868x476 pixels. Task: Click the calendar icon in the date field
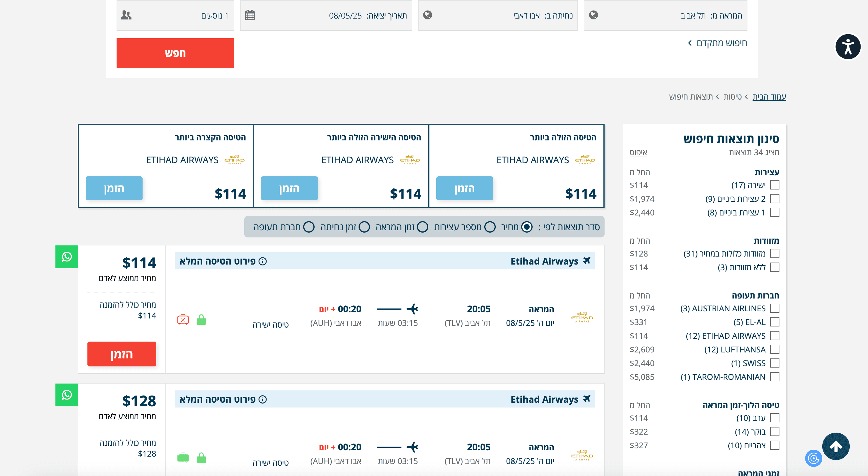pos(250,15)
